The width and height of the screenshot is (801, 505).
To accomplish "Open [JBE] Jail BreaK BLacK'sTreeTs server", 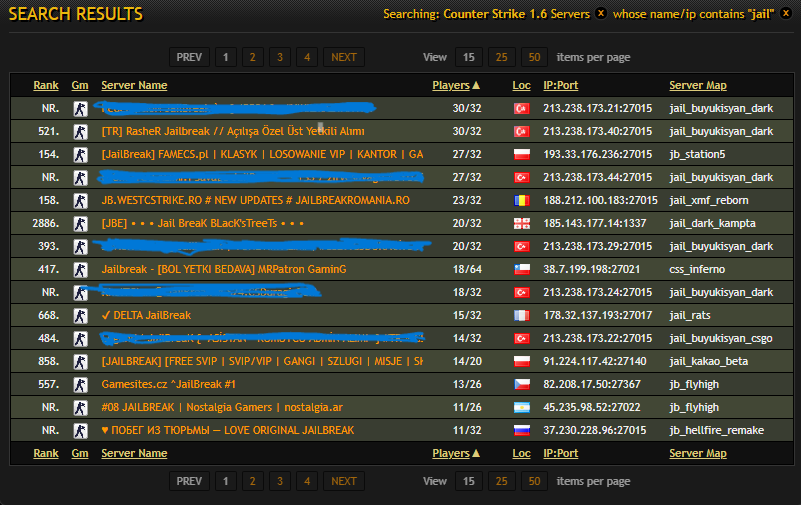I will tap(203, 223).
